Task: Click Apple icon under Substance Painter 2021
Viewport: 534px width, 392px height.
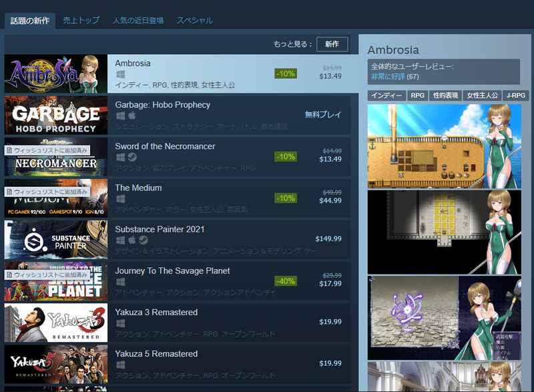Action: (x=132, y=240)
